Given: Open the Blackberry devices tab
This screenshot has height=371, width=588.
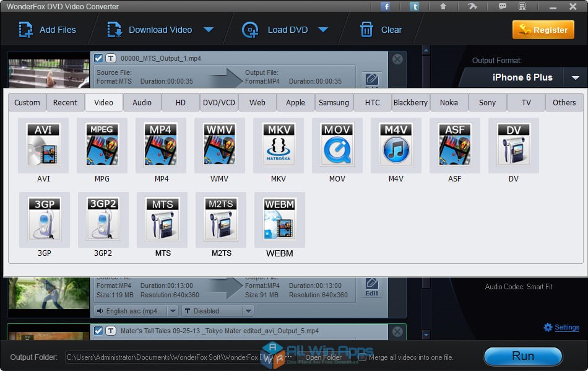Looking at the screenshot, I should 410,102.
